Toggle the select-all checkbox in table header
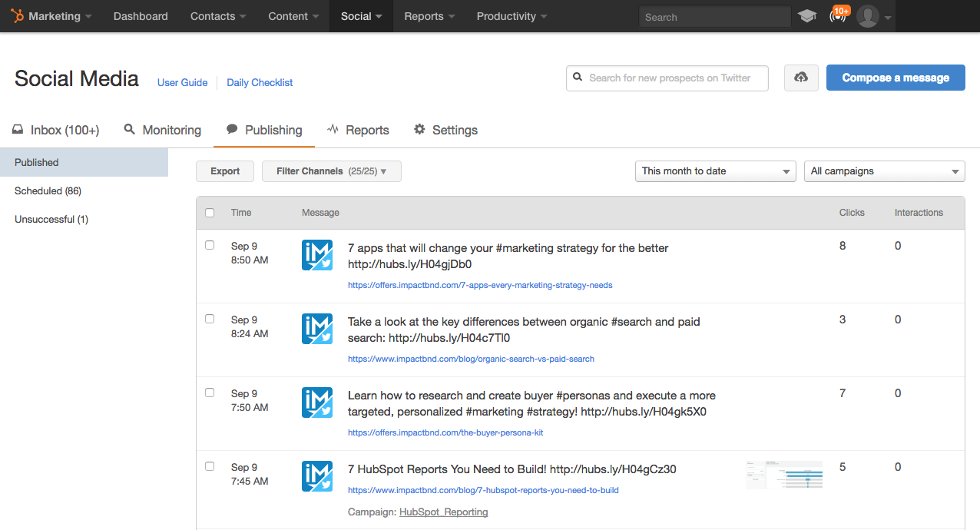Image resolution: width=980 pixels, height=530 pixels. tap(210, 213)
